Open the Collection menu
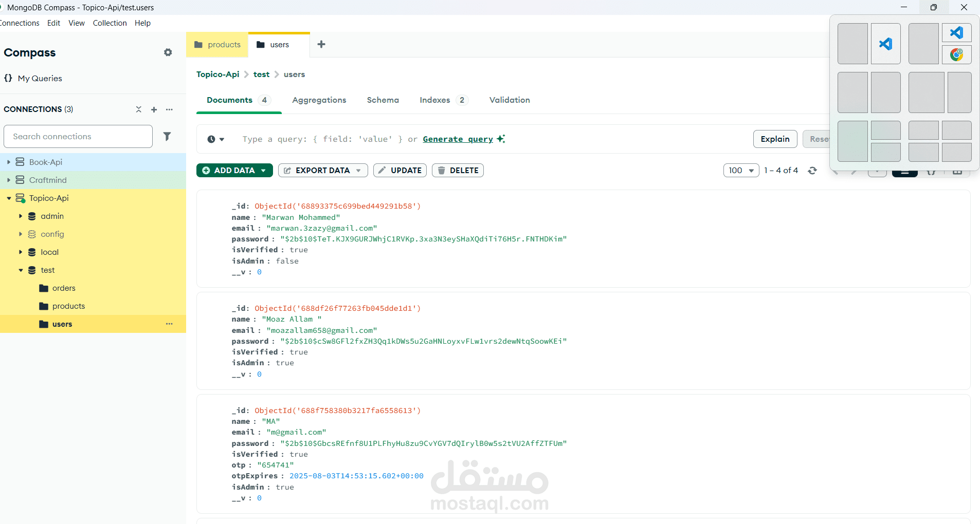980x524 pixels. (x=110, y=23)
